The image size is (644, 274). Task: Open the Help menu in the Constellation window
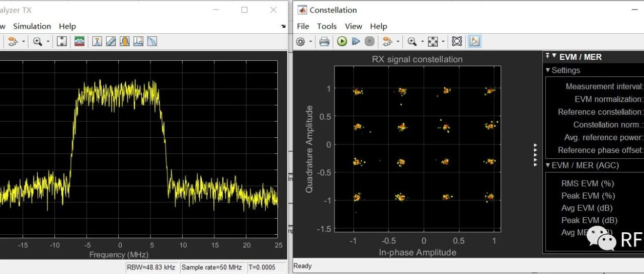click(x=378, y=26)
